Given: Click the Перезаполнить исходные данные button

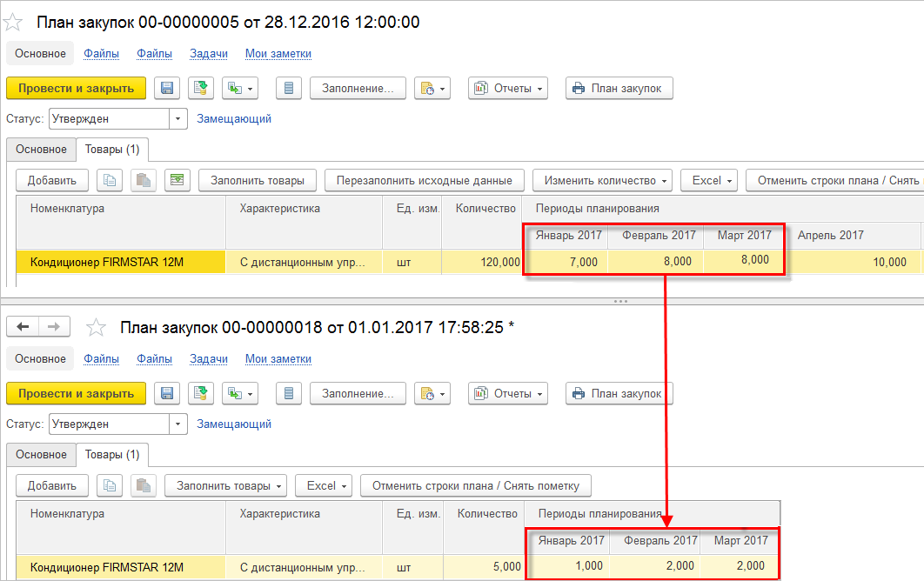Looking at the screenshot, I should [425, 180].
